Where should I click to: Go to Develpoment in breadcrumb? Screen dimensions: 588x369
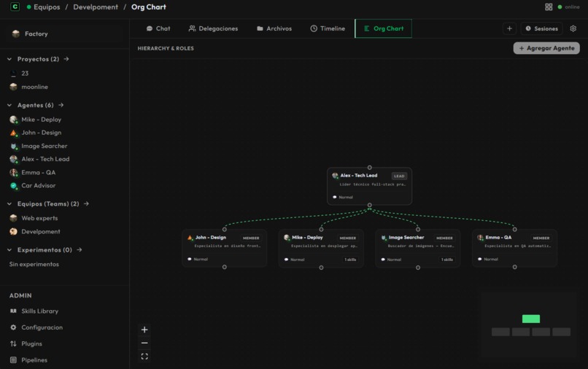point(96,7)
